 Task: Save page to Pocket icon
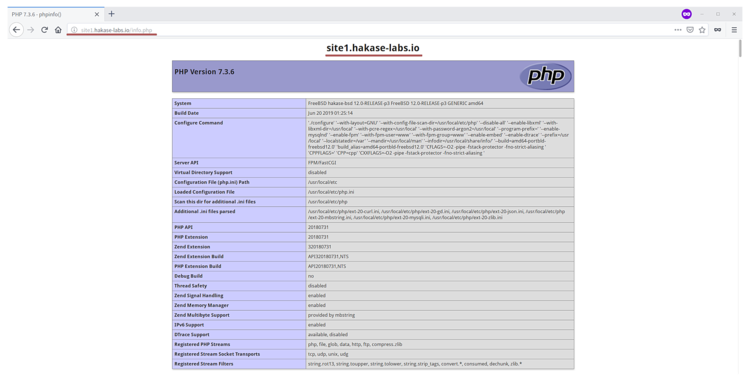[690, 30]
